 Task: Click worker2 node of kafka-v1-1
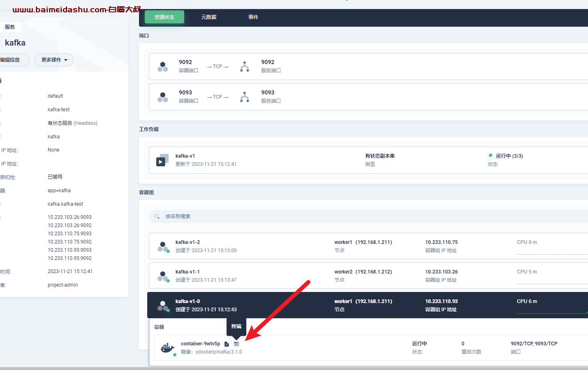coord(363,272)
